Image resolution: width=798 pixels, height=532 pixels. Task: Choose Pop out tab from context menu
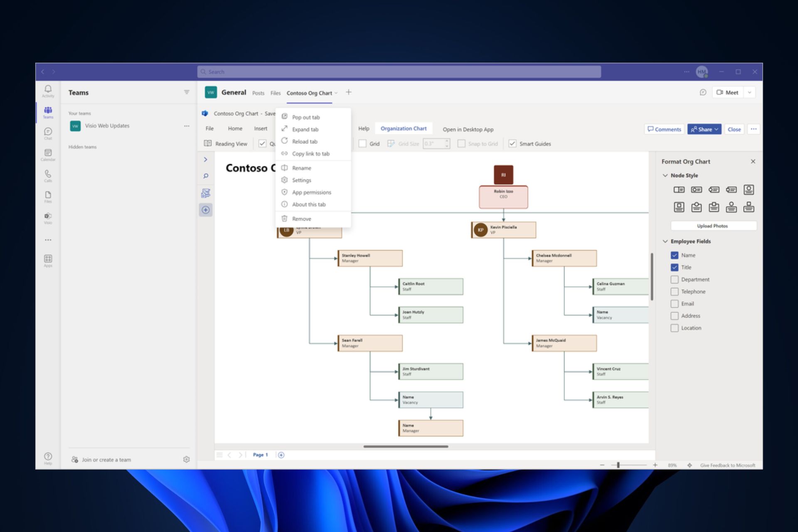click(x=313, y=117)
